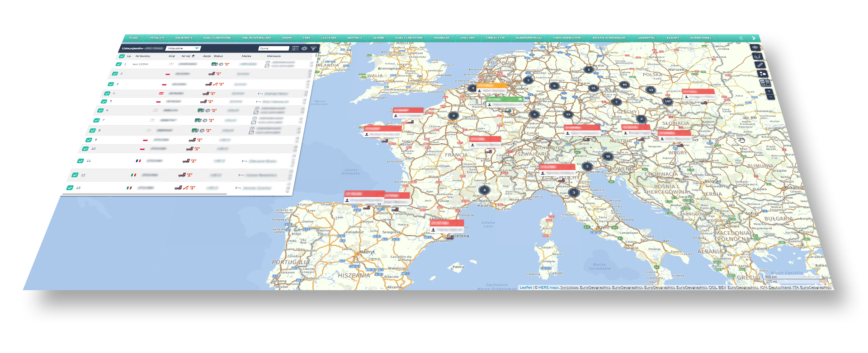
Task: Toggle select-all checkbox in vehicle list header
Action: (122, 56)
